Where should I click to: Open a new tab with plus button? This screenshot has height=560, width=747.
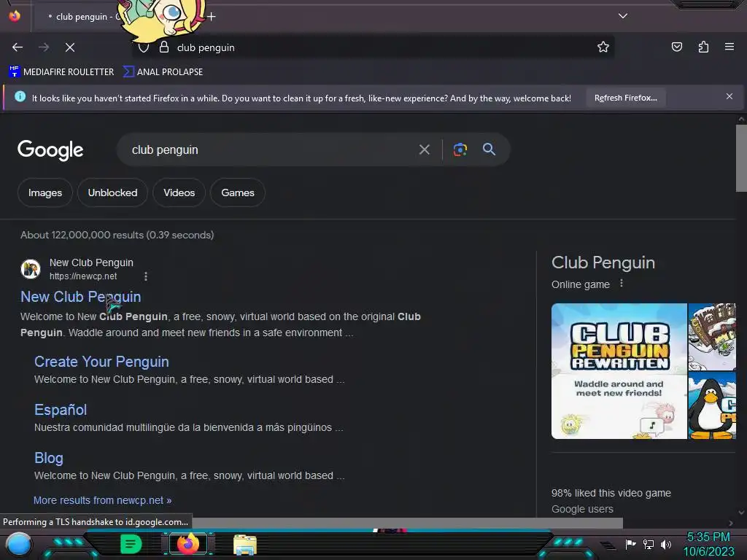pyautogui.click(x=212, y=17)
